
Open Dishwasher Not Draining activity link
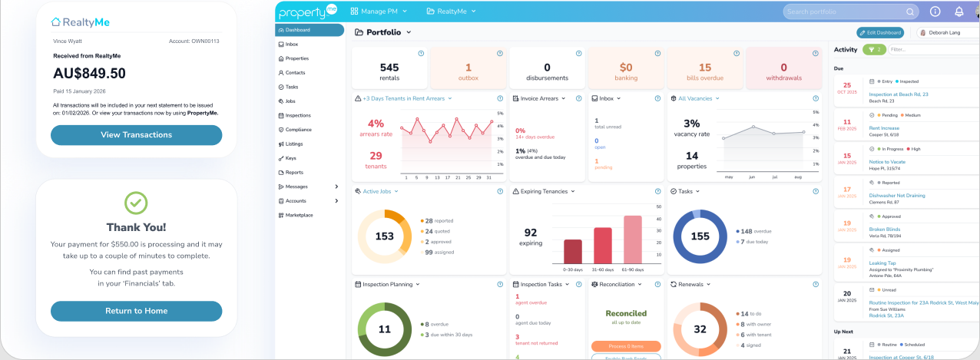(x=896, y=196)
